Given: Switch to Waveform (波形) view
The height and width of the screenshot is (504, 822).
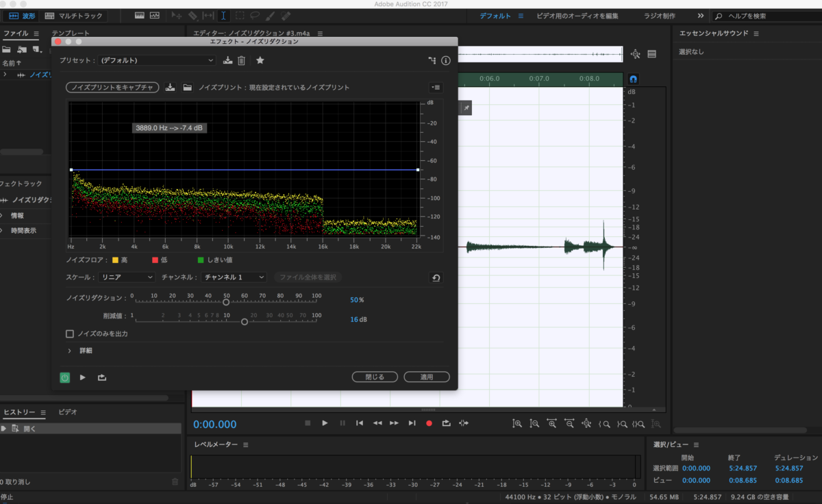Looking at the screenshot, I should click(21, 16).
